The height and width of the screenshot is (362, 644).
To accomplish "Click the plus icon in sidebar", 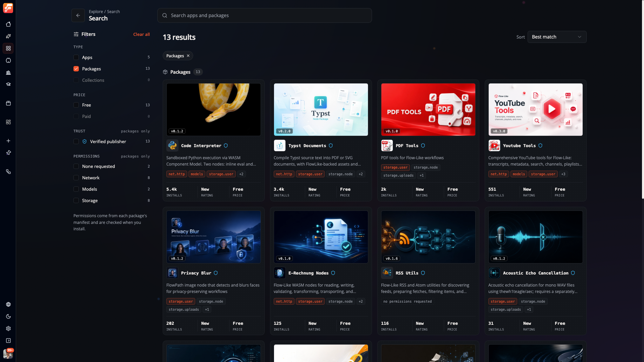I will click(8, 141).
